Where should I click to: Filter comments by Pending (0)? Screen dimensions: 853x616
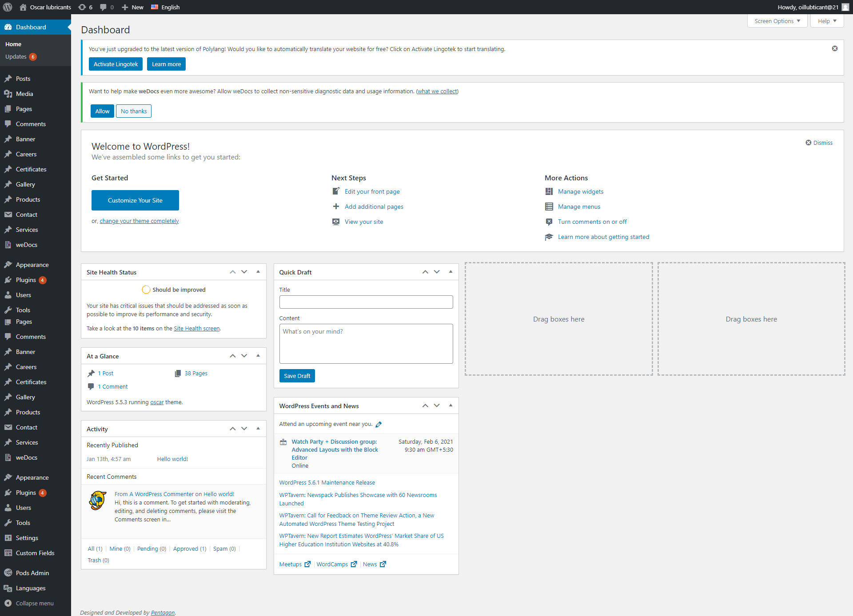[x=151, y=549]
